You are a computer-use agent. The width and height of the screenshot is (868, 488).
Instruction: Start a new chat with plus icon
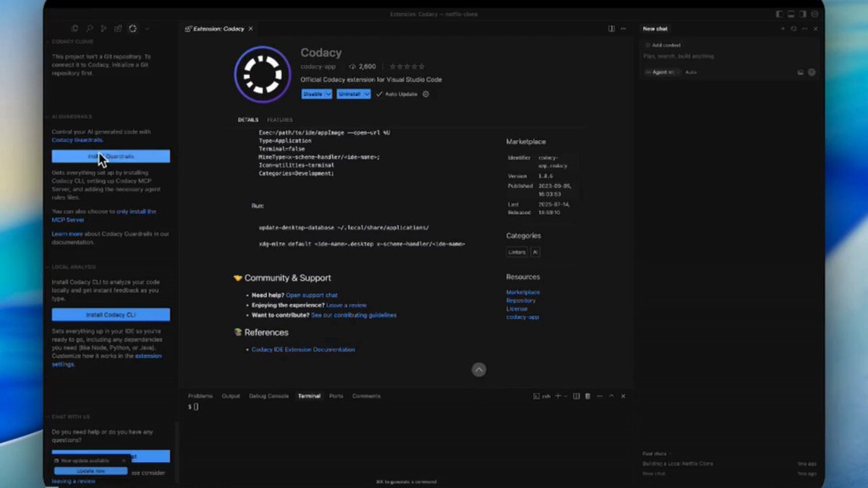point(782,29)
